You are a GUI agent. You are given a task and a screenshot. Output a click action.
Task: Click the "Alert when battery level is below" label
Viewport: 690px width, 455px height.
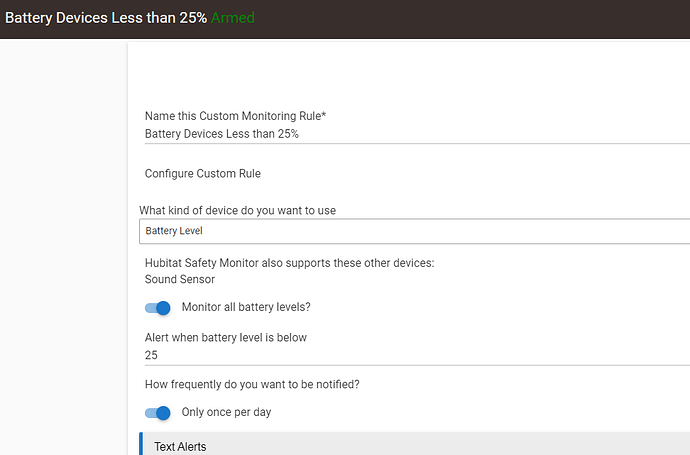(225, 337)
